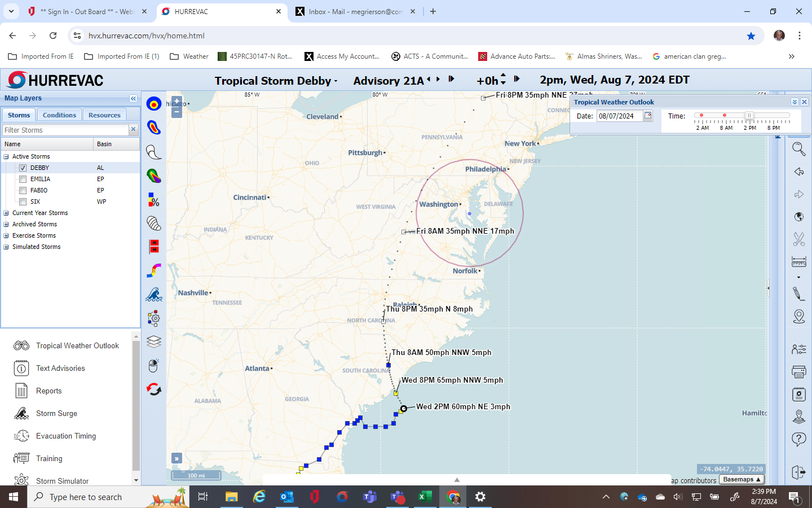Open the measure tool dropdown arrow
This screenshot has width=812, height=508.
pyautogui.click(x=798, y=277)
